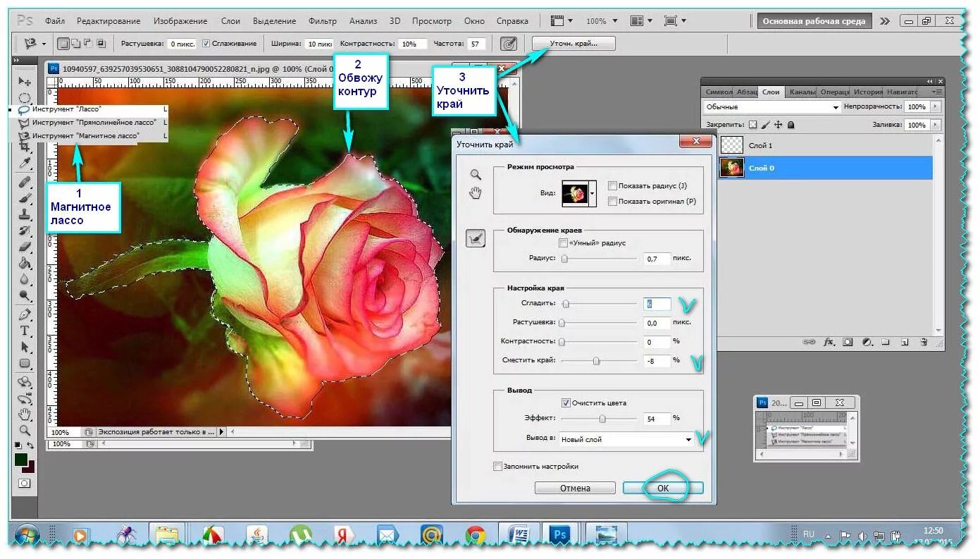The height and width of the screenshot is (559, 980).
Task: Open the Заливка slider arrow
Action: tap(936, 125)
